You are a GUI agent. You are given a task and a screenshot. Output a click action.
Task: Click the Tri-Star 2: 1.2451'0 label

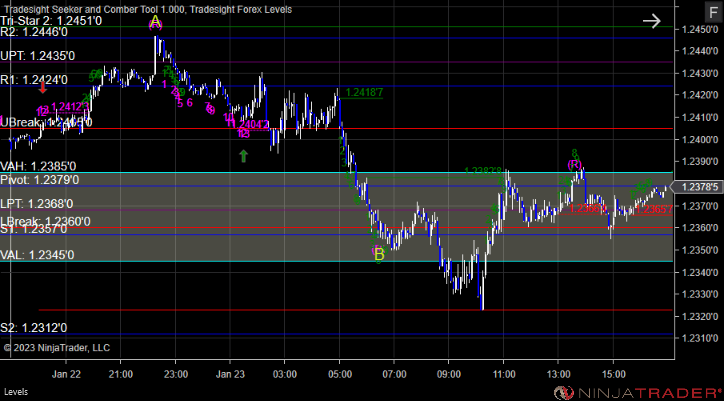[51, 21]
